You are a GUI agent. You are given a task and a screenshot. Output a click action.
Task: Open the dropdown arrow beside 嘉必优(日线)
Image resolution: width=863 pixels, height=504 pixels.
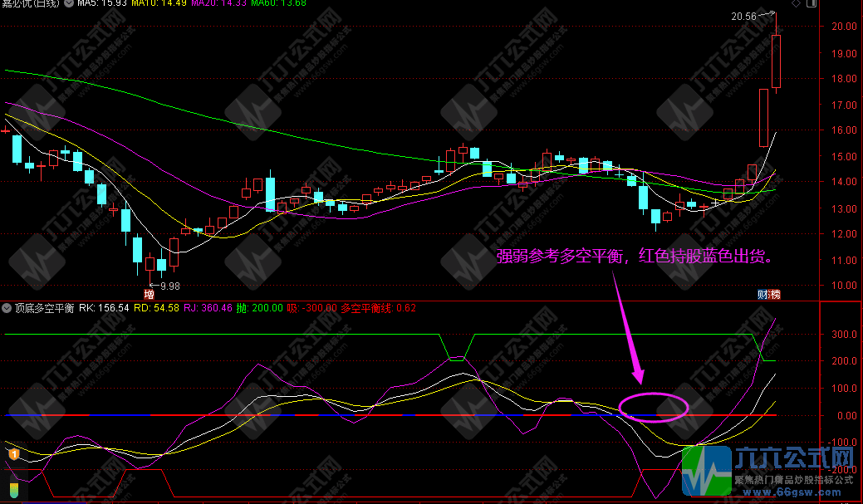pos(69,2)
